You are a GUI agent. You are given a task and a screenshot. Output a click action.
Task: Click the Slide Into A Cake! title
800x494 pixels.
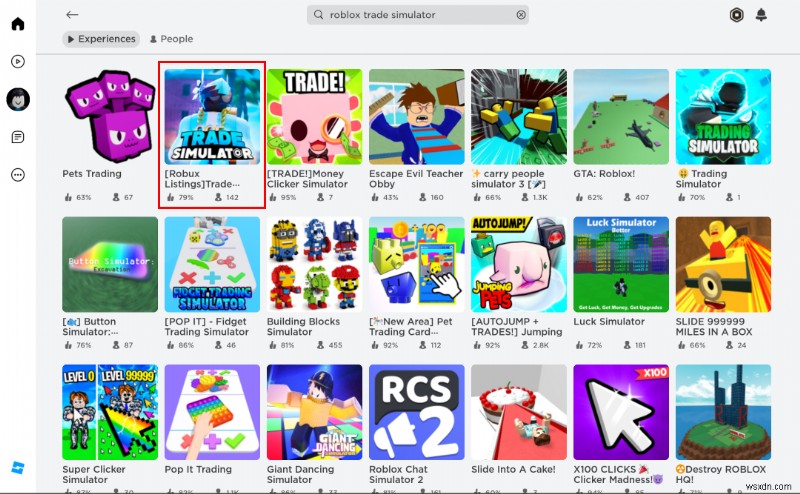tap(513, 469)
